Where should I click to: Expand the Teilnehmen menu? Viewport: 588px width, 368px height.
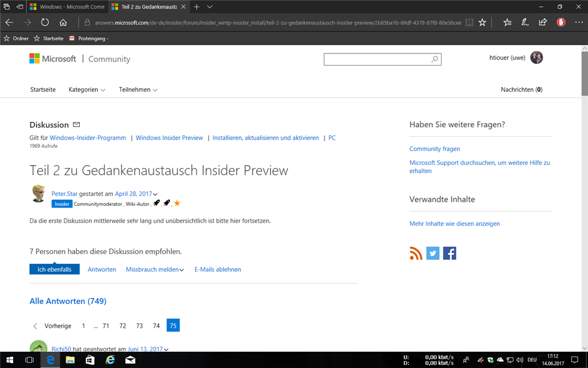pyautogui.click(x=138, y=89)
